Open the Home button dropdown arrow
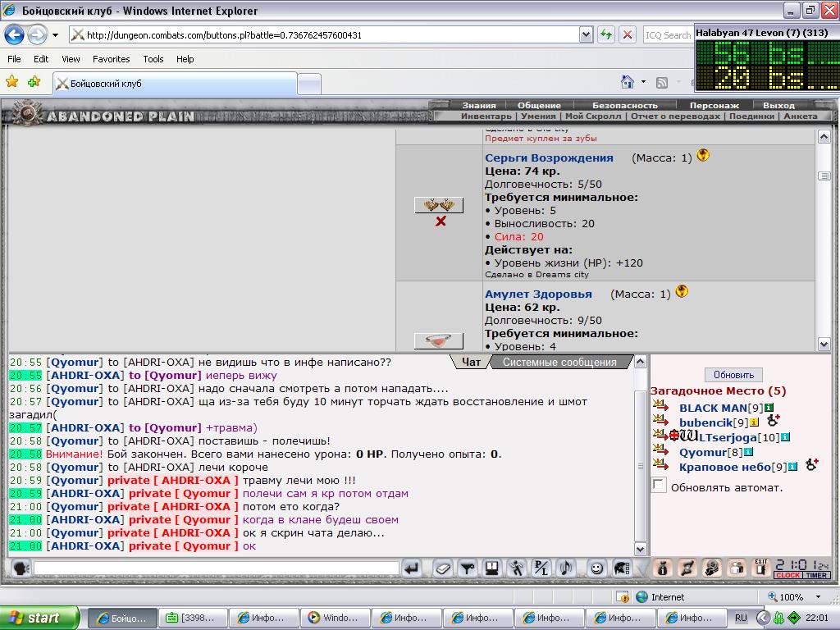Image resolution: width=840 pixels, height=630 pixels. (x=643, y=82)
